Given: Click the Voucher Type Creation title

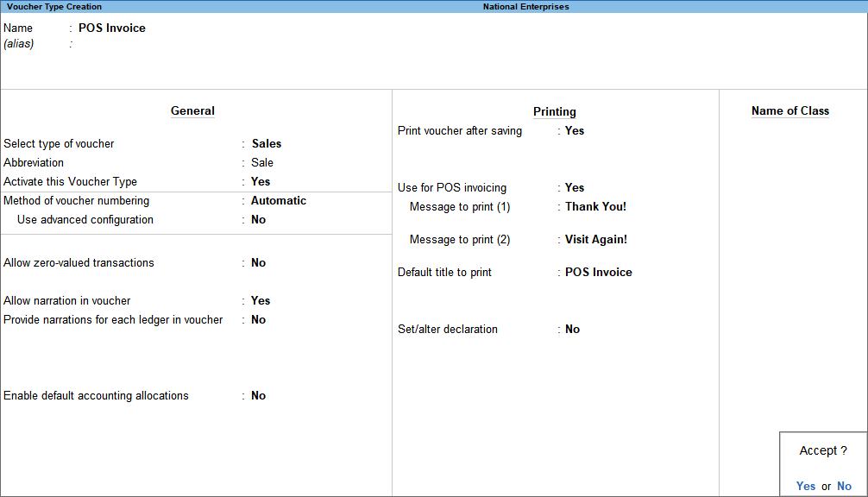Looking at the screenshot, I should point(54,7).
